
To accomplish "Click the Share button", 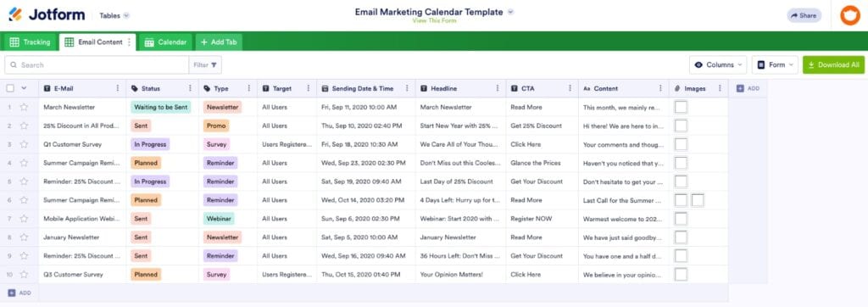I will point(804,15).
